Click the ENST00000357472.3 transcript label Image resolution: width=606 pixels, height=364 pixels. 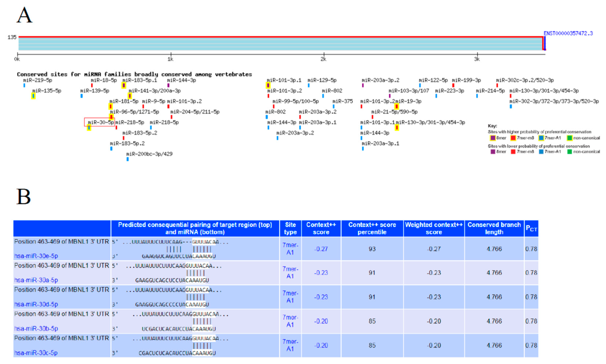(x=568, y=33)
